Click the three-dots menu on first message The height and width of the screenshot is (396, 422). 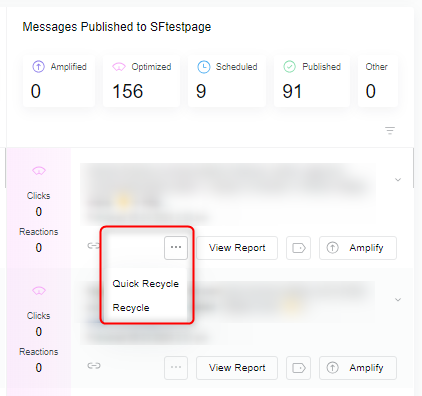pyautogui.click(x=176, y=248)
